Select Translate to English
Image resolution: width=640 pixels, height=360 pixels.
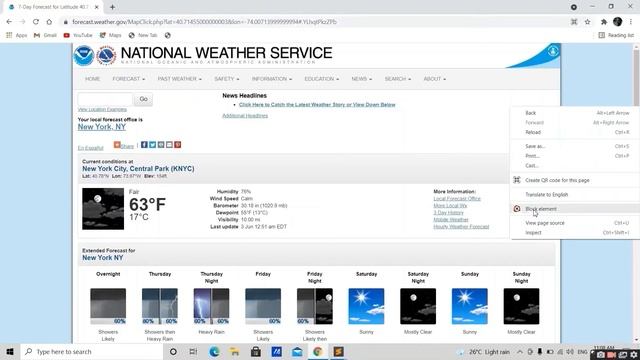(575, 195)
